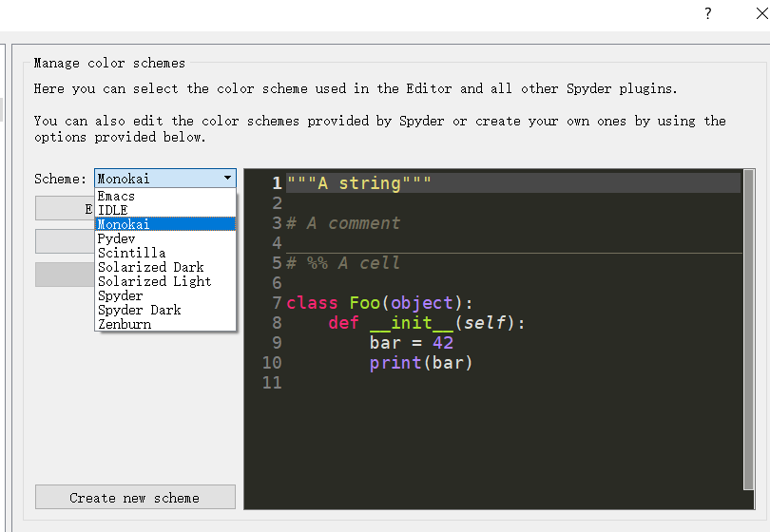
Task: Click the '# %% A cell' line
Action: click(x=343, y=262)
